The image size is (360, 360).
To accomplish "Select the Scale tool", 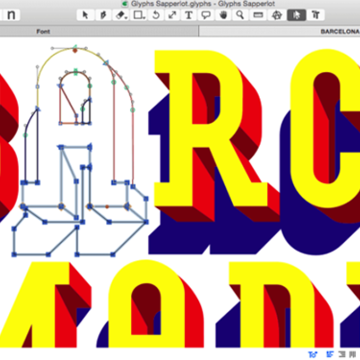I will [x=172, y=15].
